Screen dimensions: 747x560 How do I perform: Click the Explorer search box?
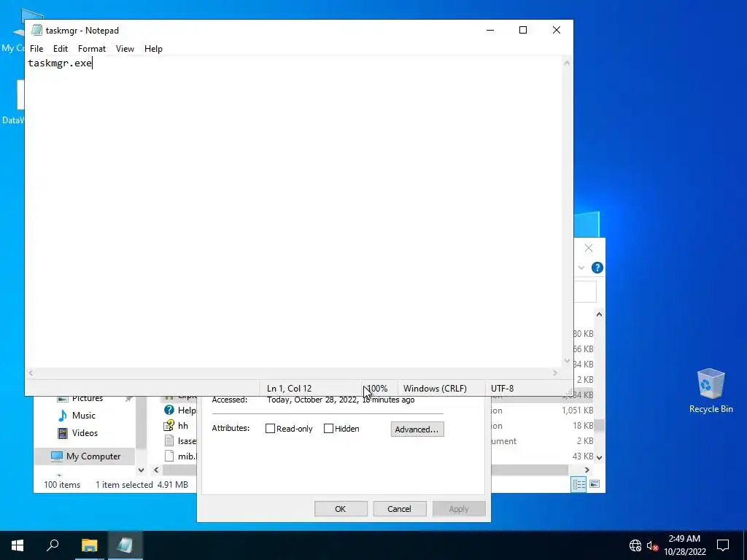pyautogui.click(x=585, y=292)
